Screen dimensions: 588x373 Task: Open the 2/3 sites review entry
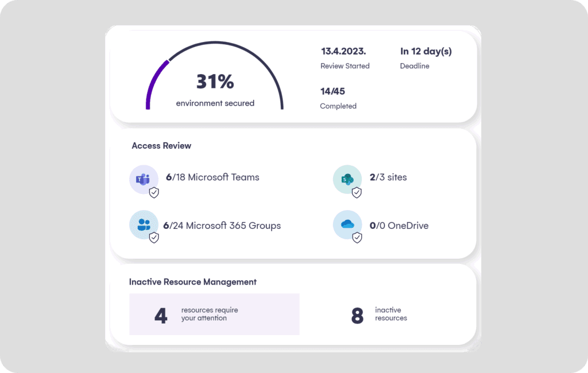(x=388, y=177)
